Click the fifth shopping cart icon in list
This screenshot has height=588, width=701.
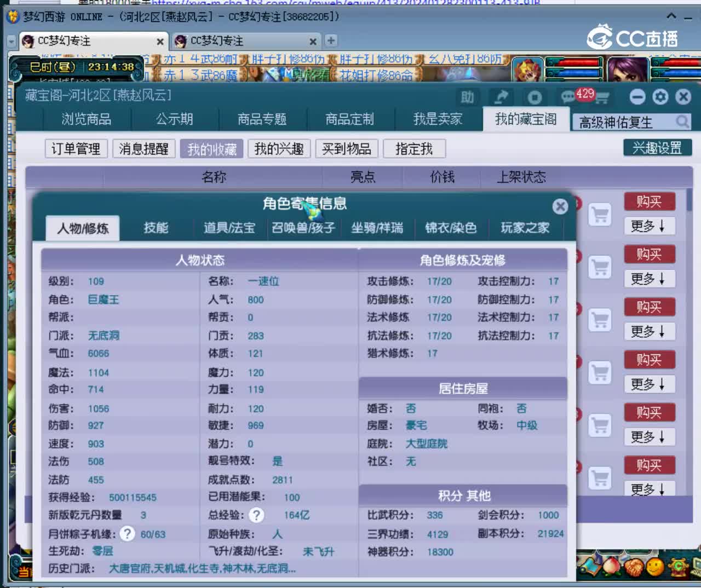click(600, 425)
